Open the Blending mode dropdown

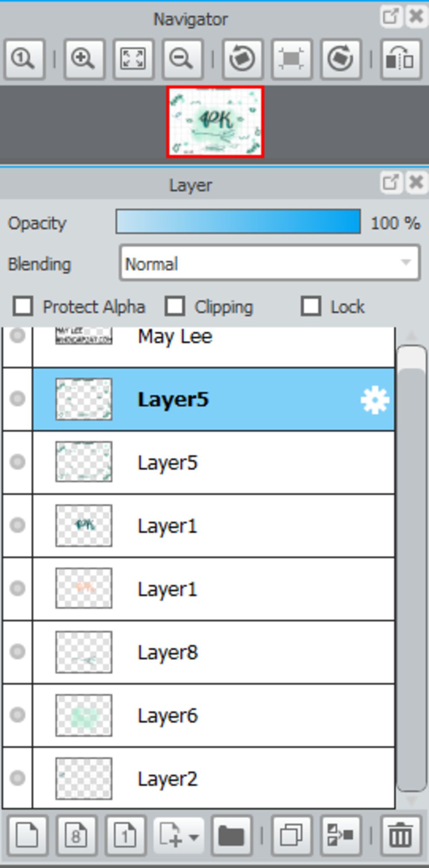click(x=269, y=263)
